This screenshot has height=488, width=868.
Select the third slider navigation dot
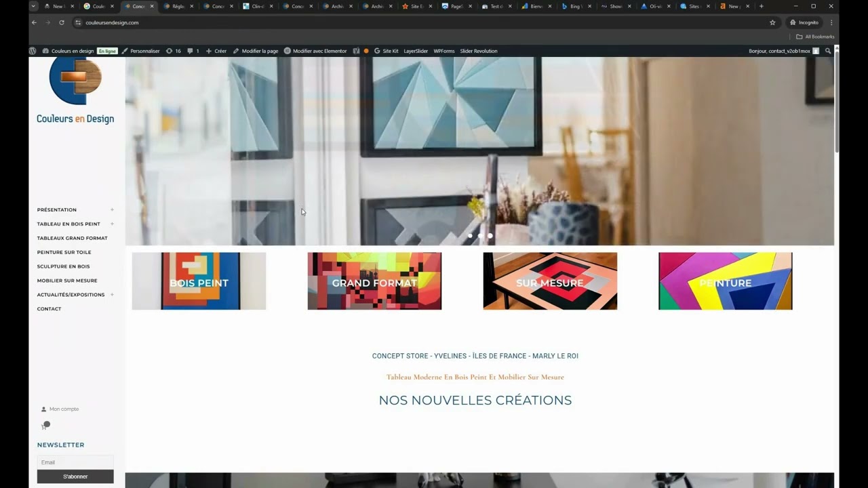pyautogui.click(x=490, y=236)
